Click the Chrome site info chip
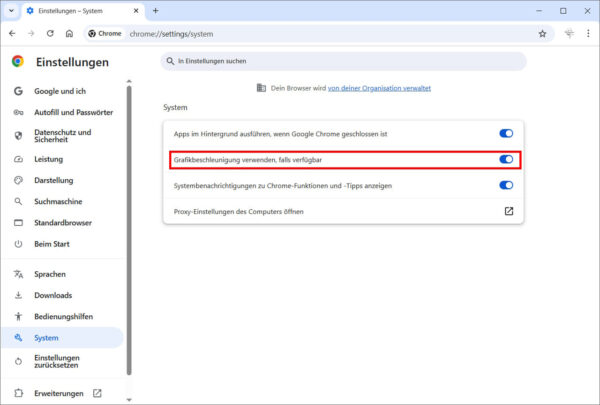600x405 pixels. coord(104,34)
